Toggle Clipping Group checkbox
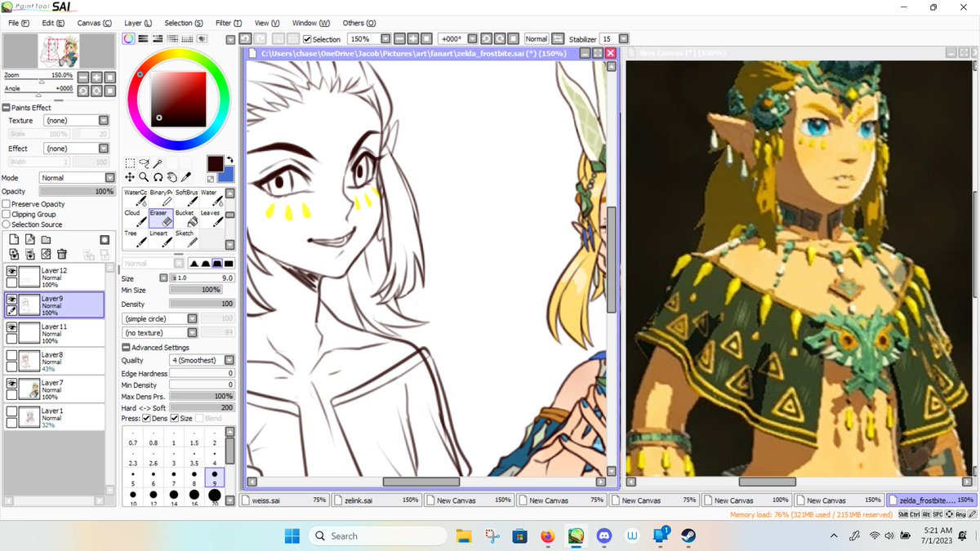Image resolution: width=980 pixels, height=551 pixels. click(x=7, y=214)
